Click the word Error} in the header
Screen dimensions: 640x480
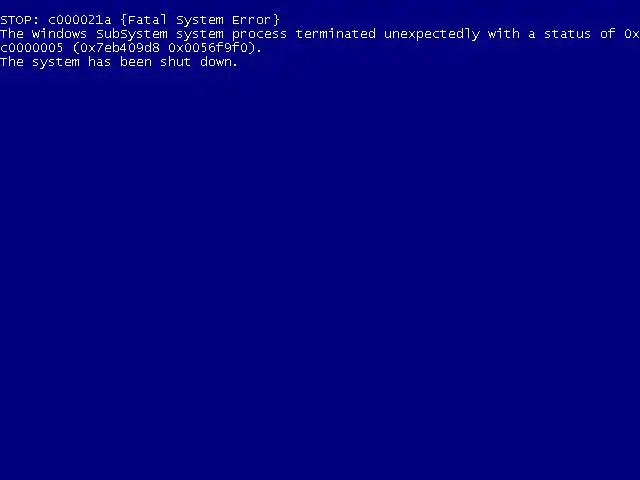point(256,20)
